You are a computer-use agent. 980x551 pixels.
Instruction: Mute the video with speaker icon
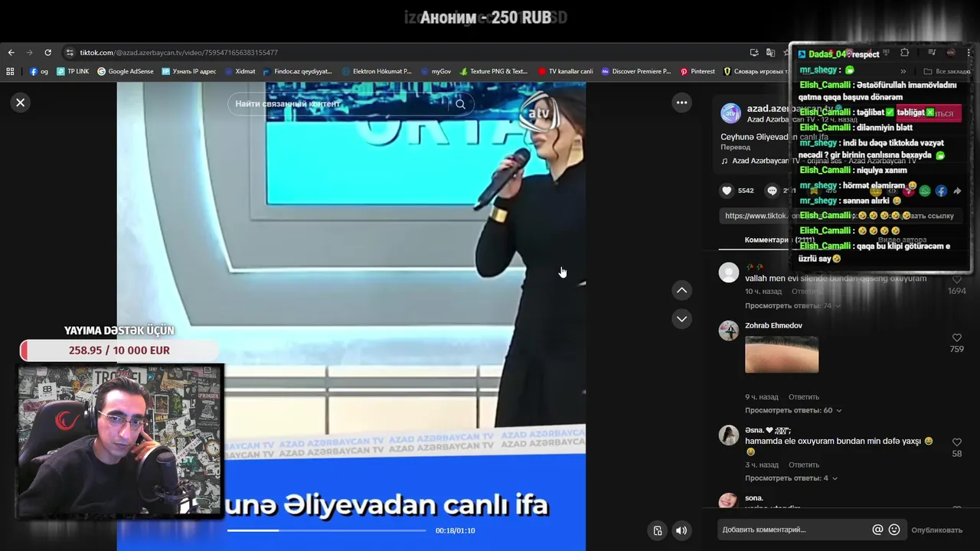pyautogui.click(x=681, y=530)
